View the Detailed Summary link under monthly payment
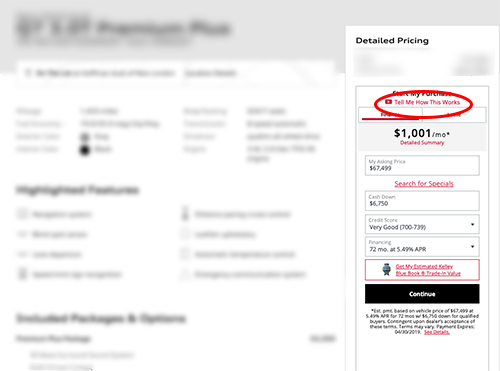This screenshot has width=500, height=371. [422, 143]
